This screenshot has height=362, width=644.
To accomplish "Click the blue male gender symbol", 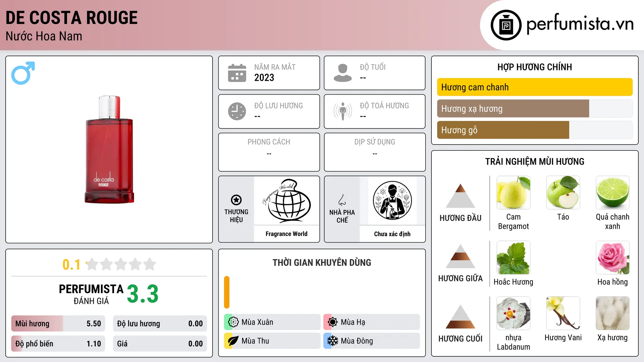I will coord(23,73).
